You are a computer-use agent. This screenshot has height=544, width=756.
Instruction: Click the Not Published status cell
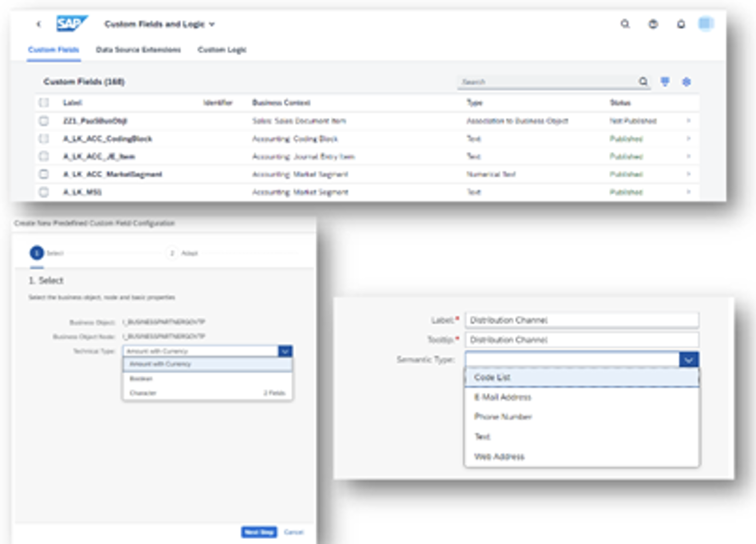click(633, 121)
